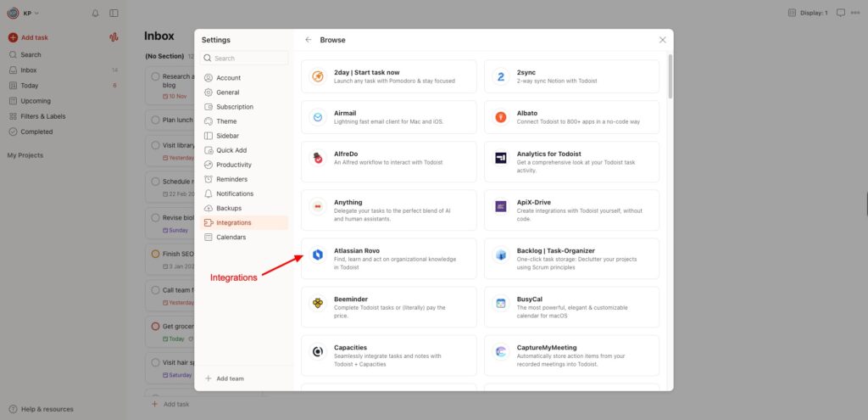Screen dimensions: 868x420
Task: Complete the Visit library task checkbox
Action: point(156,145)
